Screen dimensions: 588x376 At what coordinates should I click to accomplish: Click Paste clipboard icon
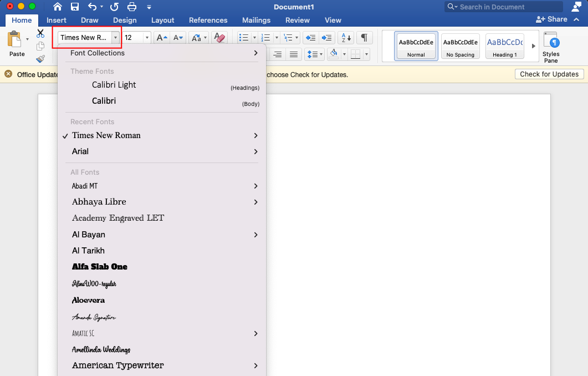click(14, 39)
